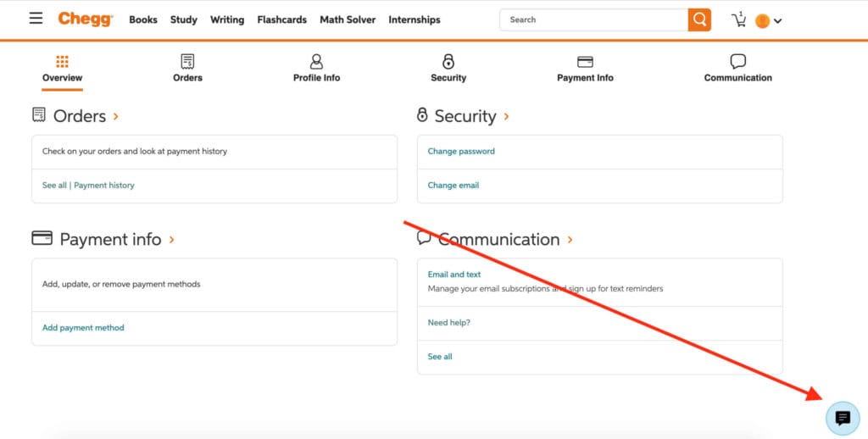Expand Security section via orange chevron
The height and width of the screenshot is (439, 868).
coord(506,116)
